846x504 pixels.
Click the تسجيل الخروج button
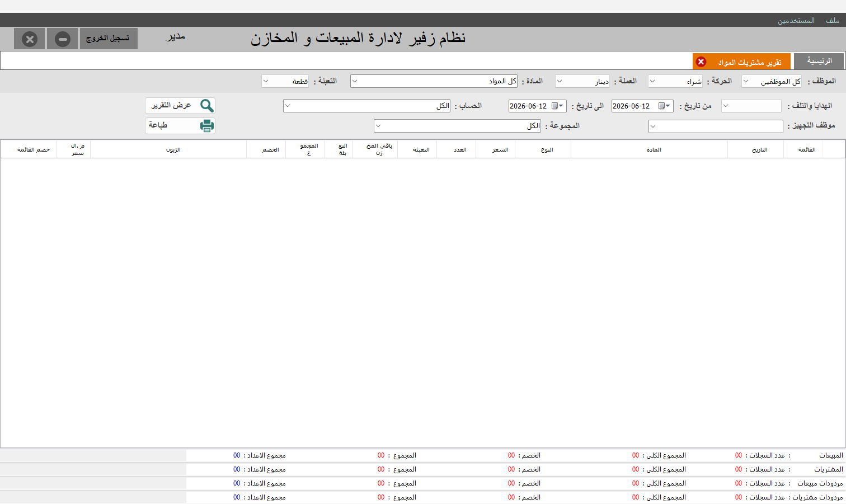tap(109, 39)
